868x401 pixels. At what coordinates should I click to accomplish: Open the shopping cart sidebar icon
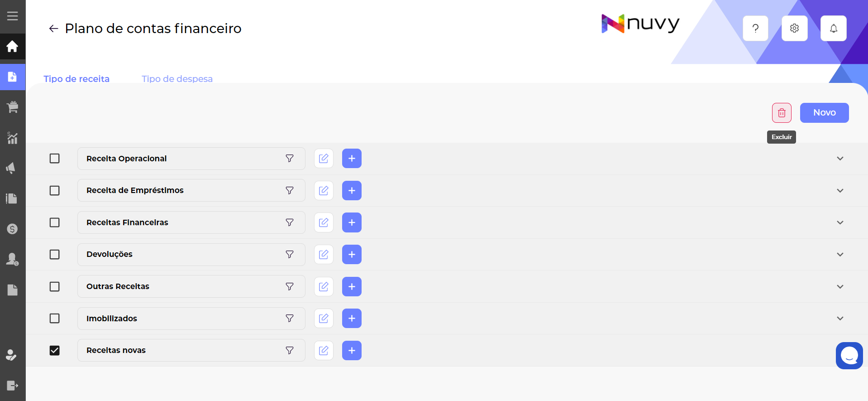[x=13, y=107]
